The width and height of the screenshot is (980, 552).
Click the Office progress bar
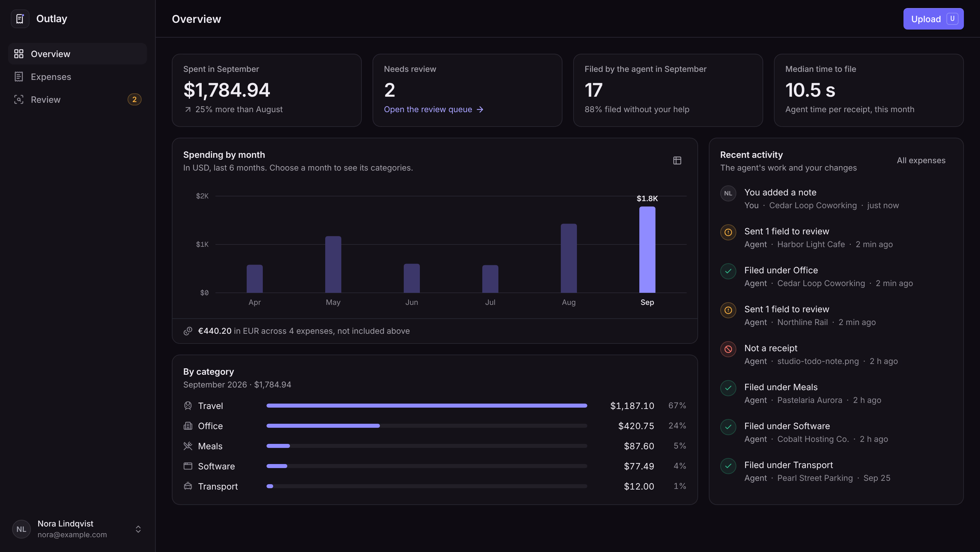coord(427,426)
